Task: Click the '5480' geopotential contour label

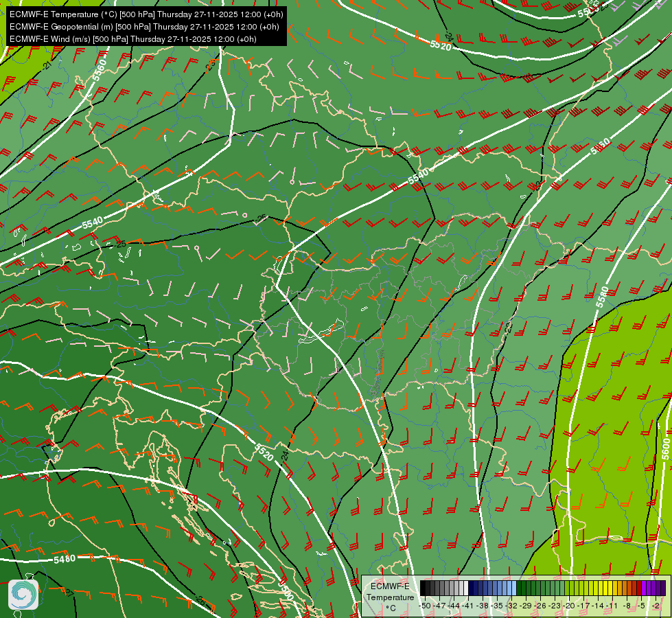Action: (65, 559)
